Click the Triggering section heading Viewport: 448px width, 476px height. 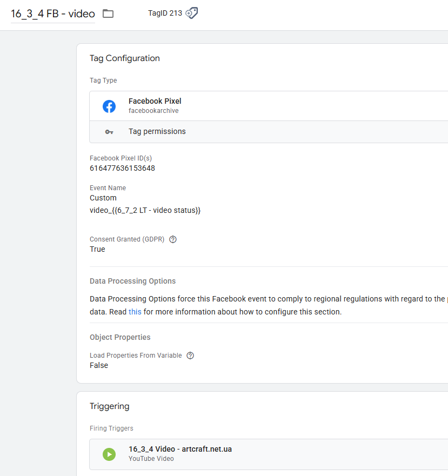point(110,406)
